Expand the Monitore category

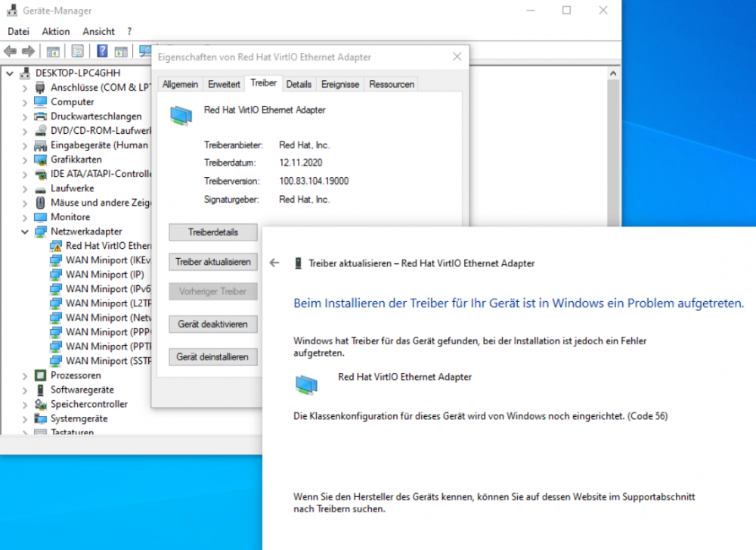[x=25, y=218]
